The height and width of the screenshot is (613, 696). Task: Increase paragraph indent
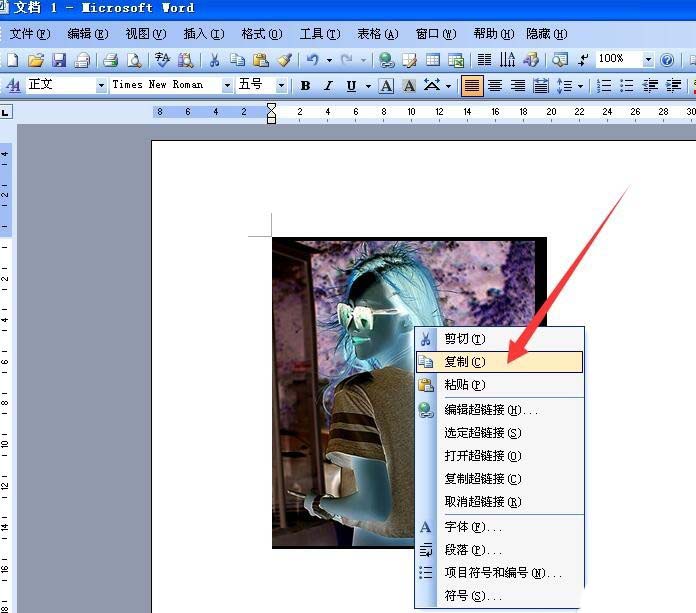pyautogui.click(x=673, y=85)
